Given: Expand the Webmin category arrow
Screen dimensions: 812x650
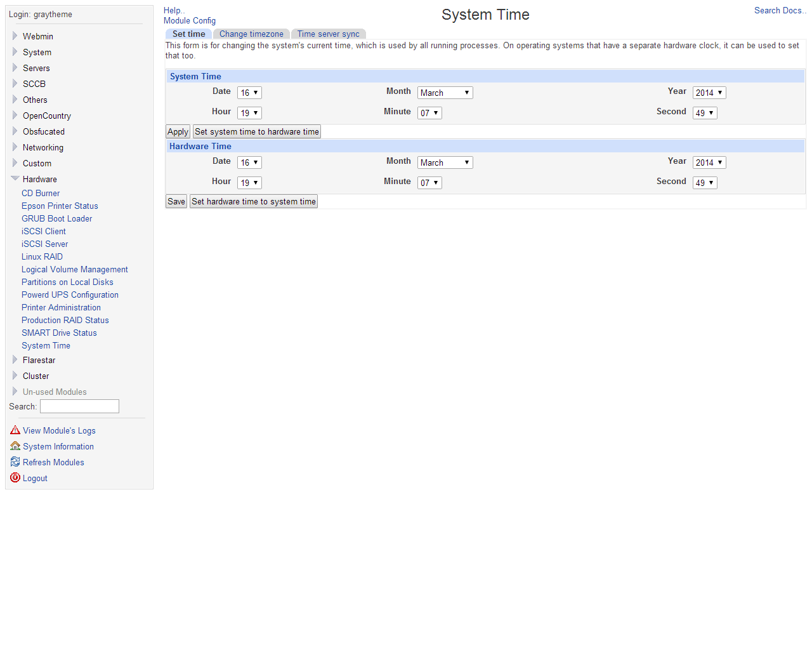Looking at the screenshot, I should click(15, 36).
